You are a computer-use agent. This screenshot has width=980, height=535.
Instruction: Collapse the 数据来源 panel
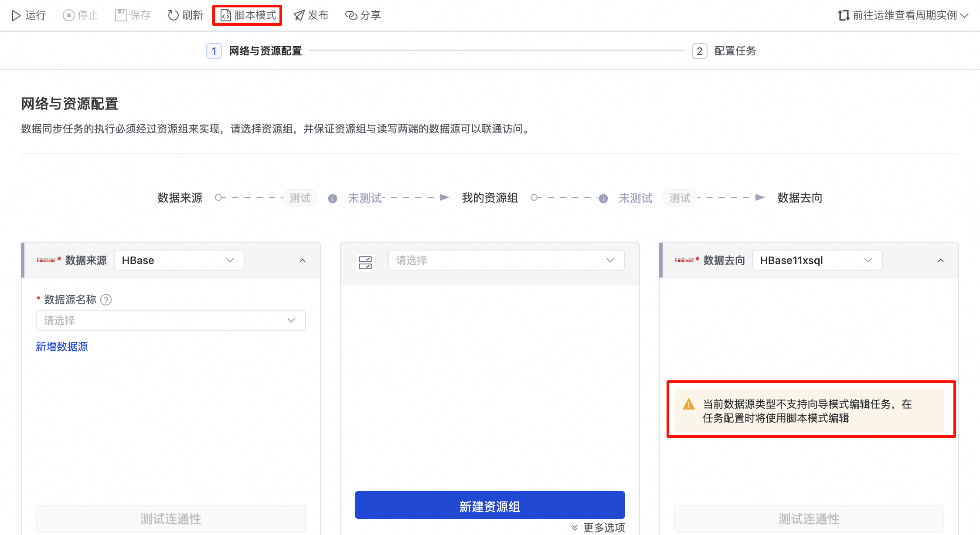[x=303, y=261]
